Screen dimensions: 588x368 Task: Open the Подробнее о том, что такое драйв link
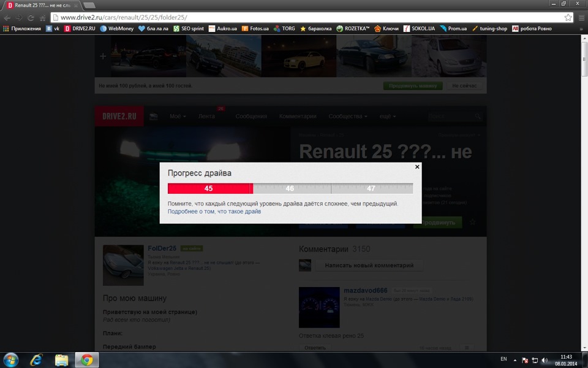tap(214, 212)
